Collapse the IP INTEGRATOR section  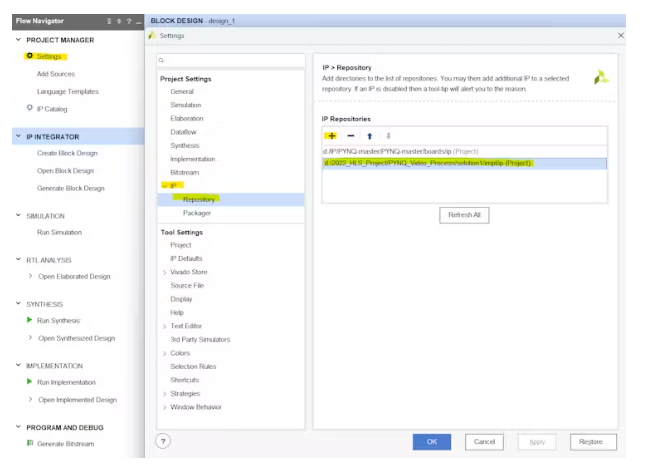18,137
